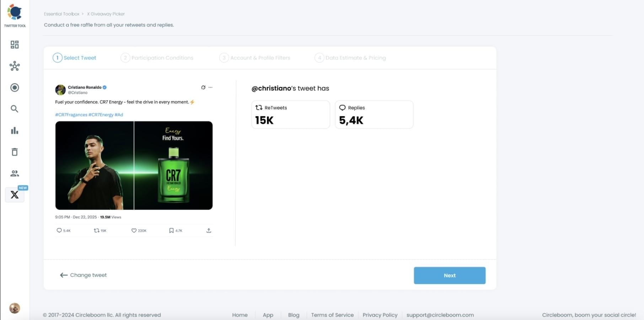Click the Change tweet back link
The height and width of the screenshot is (320, 644).
83,275
